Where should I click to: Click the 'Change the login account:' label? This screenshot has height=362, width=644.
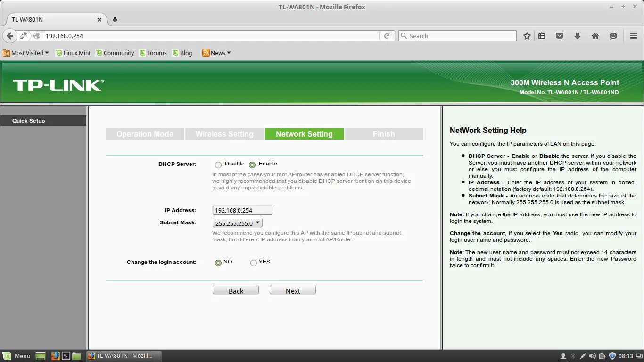(x=162, y=262)
